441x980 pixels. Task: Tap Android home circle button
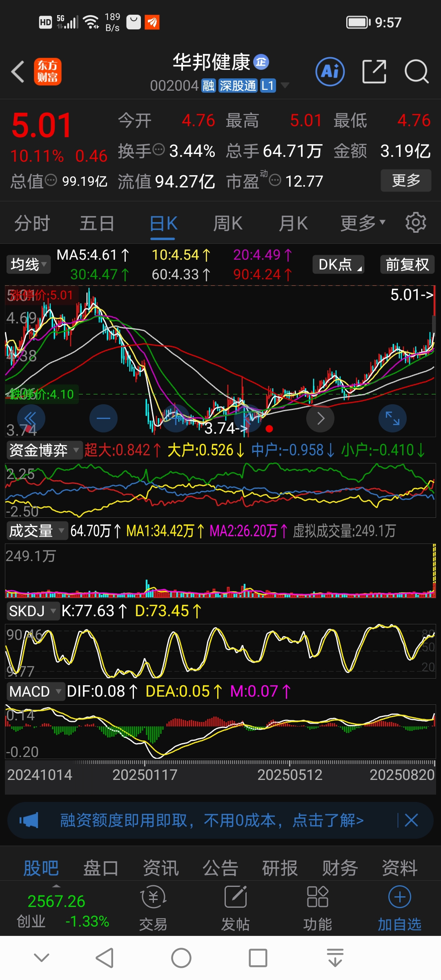tap(181, 958)
